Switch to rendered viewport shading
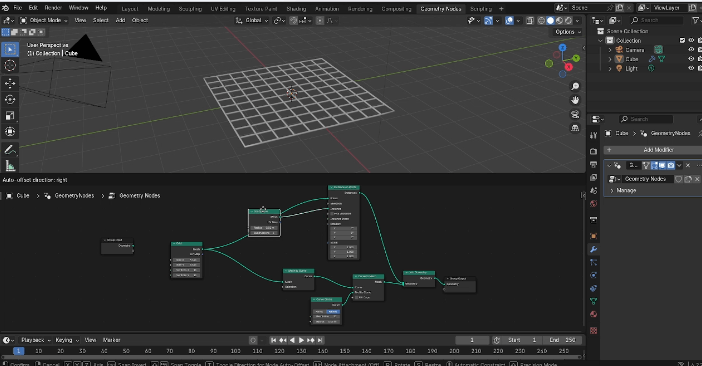702x366 pixels. (x=568, y=21)
